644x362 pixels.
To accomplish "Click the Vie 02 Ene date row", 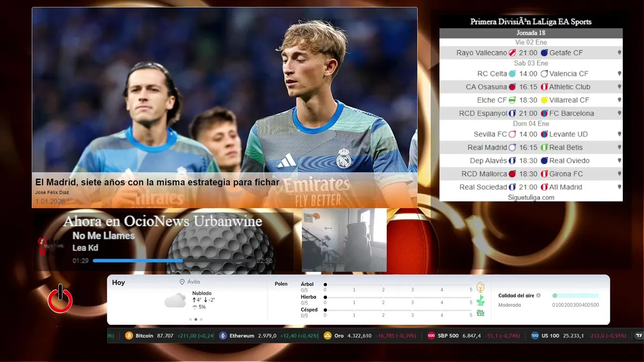I will pos(531,43).
